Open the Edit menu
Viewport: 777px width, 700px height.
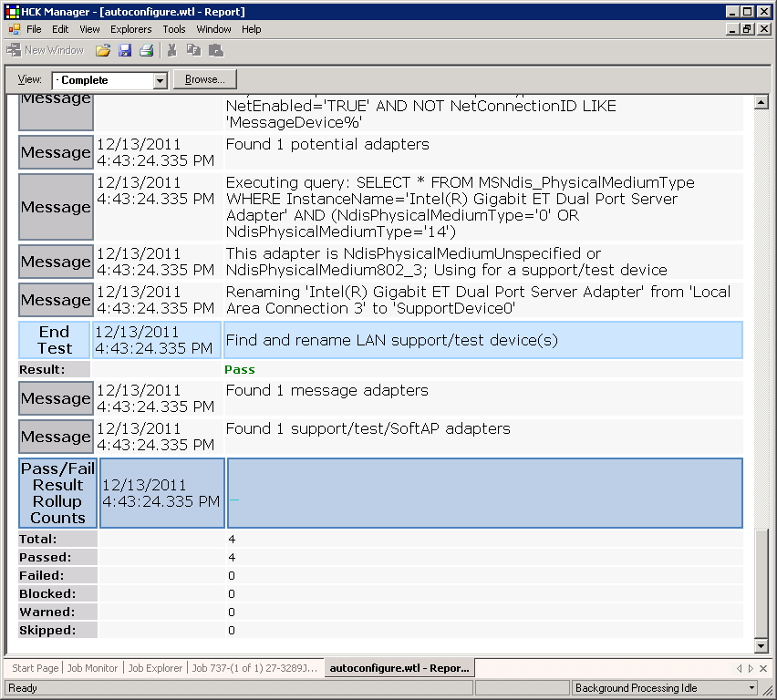coord(60,29)
